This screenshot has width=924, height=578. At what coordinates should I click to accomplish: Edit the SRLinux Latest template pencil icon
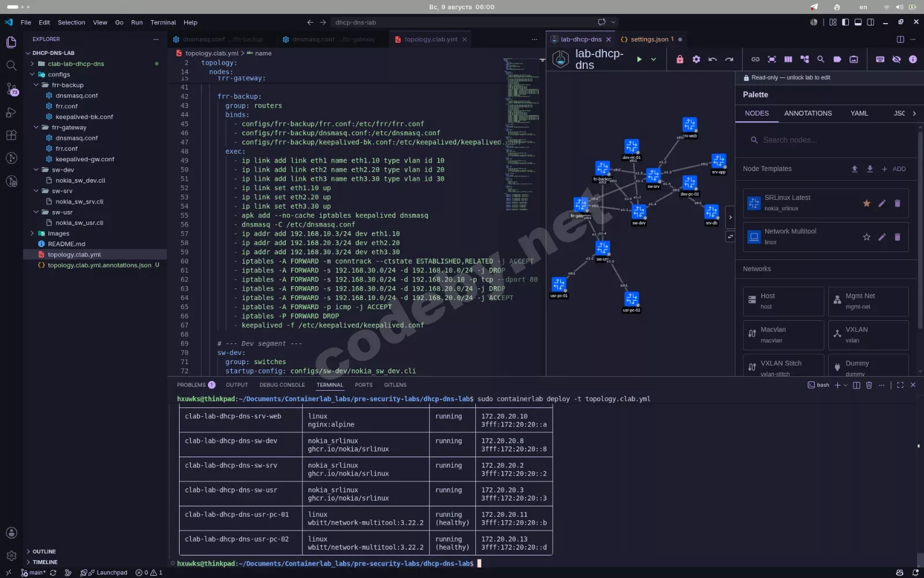pyautogui.click(x=882, y=203)
